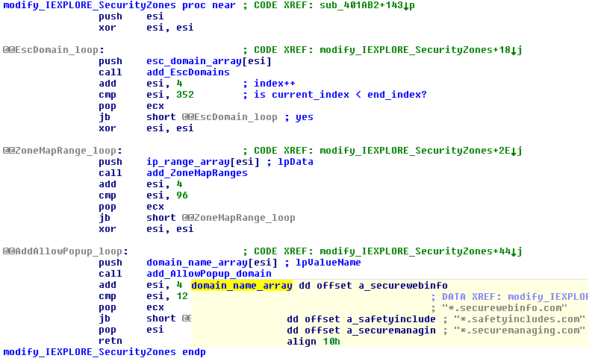Image resolution: width=592 pixels, height=364 pixels.
Task: Click the modify_IEXPLORE_SecurityZones+18 xref
Action: (x=421, y=50)
